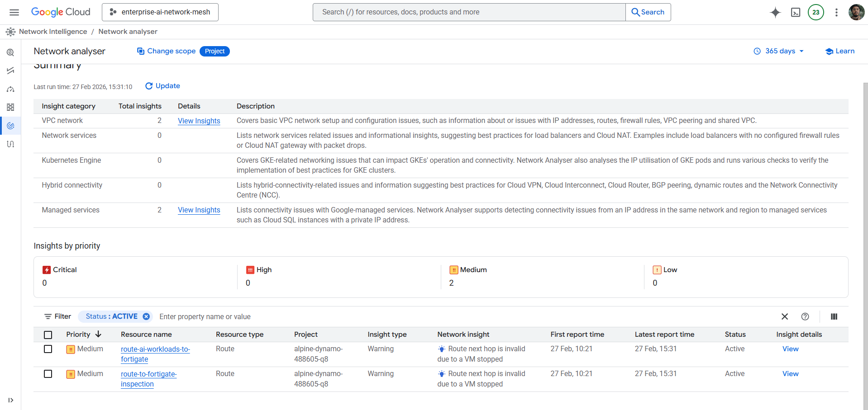Screen dimensions: 868x410
Task: Click the Learn button
Action: click(x=840, y=51)
